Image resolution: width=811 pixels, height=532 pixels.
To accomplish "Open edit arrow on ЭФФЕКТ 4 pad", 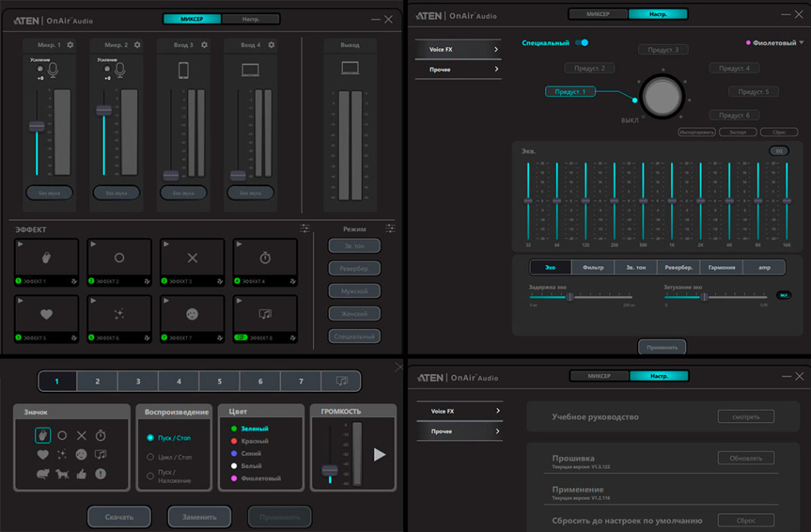I will click(x=292, y=281).
